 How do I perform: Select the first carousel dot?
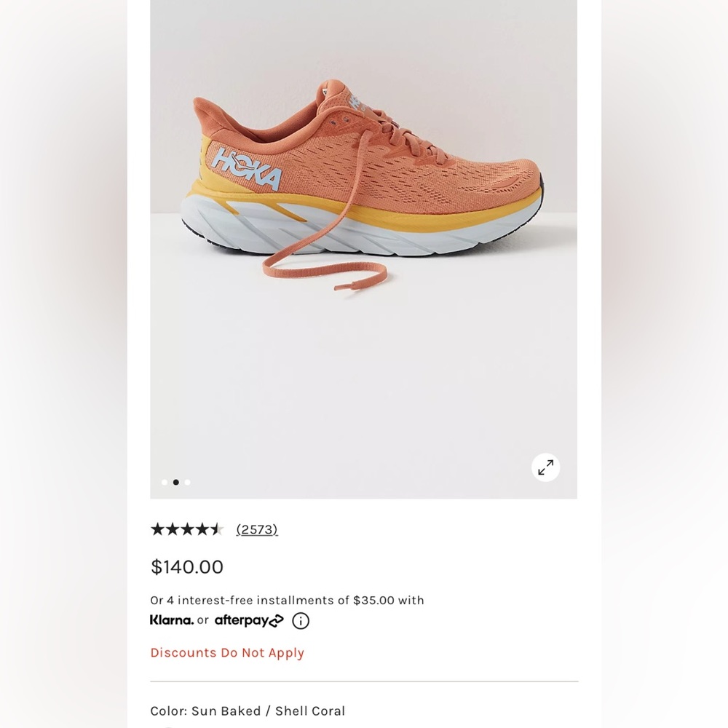165,482
